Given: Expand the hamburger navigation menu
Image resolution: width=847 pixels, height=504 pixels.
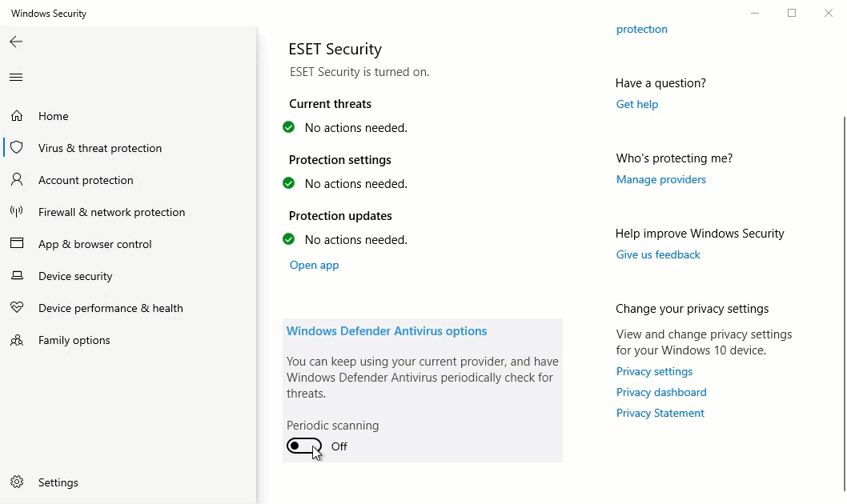Looking at the screenshot, I should pyautogui.click(x=16, y=78).
